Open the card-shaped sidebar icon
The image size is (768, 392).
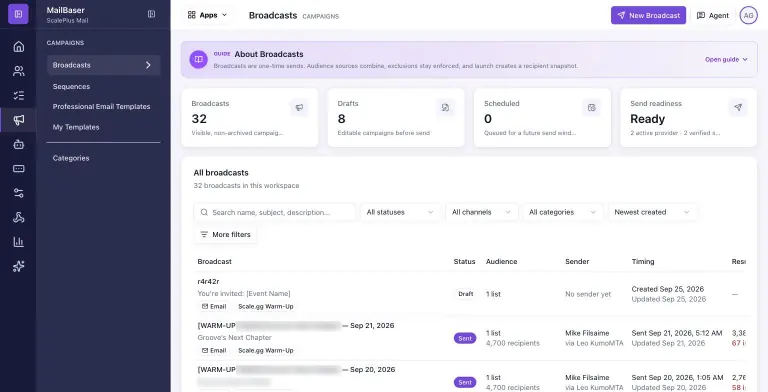[x=19, y=169]
